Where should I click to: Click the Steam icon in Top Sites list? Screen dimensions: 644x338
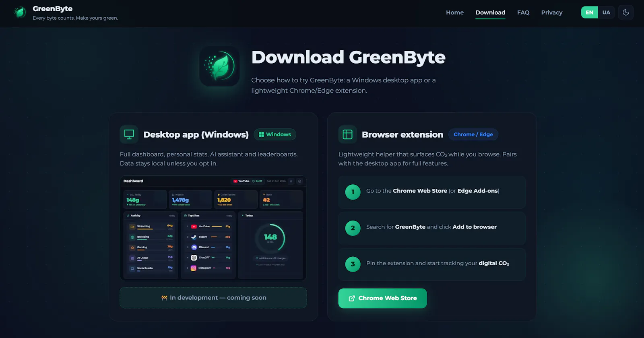(x=194, y=237)
